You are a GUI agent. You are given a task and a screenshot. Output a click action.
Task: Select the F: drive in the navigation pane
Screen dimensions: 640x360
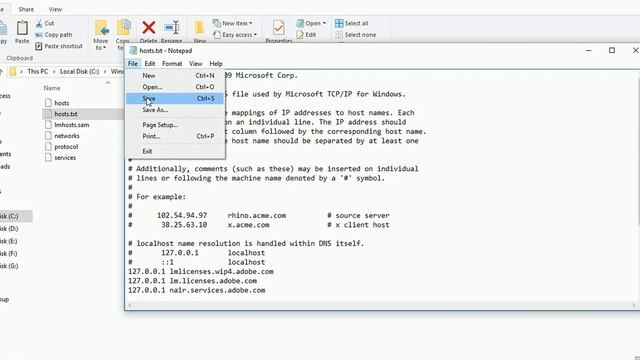pyautogui.click(x=9, y=253)
